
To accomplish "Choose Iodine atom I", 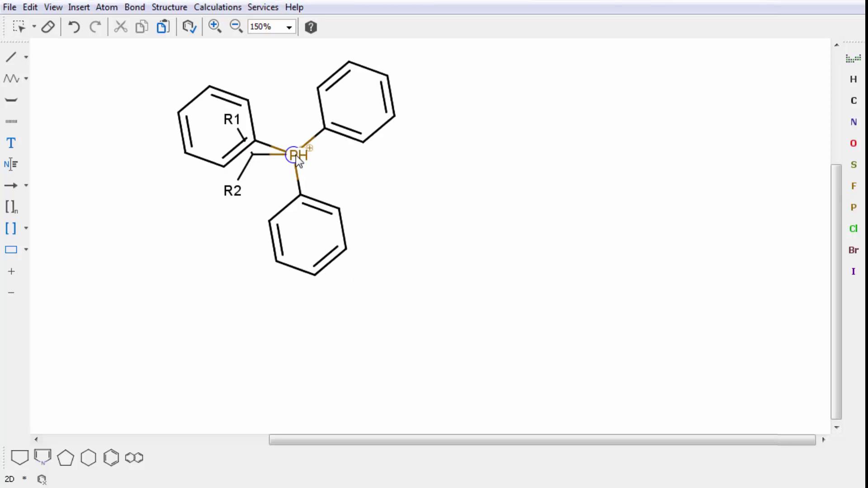I will tap(854, 272).
